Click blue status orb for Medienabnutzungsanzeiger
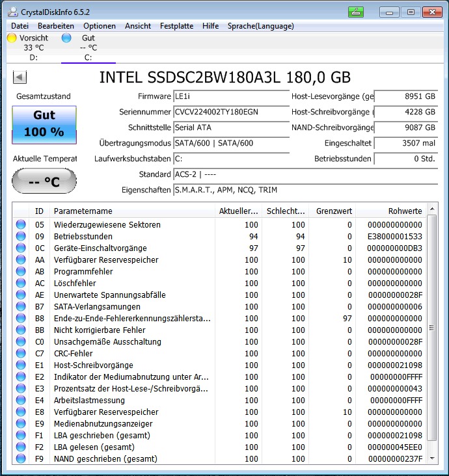 pos(21,423)
